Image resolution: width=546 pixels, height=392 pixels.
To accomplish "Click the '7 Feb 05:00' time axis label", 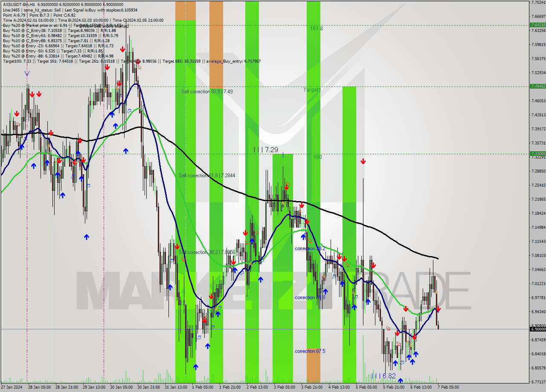I will (449, 387).
